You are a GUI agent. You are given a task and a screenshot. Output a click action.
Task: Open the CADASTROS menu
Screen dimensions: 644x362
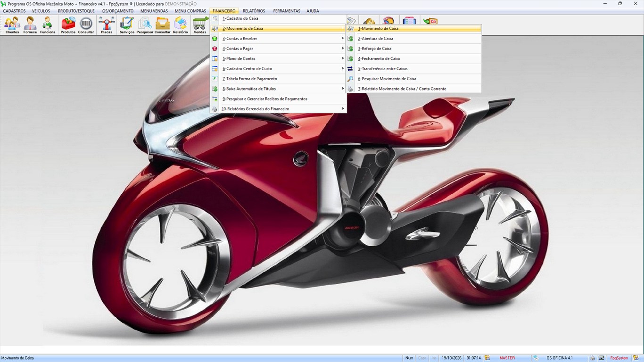[x=14, y=11]
